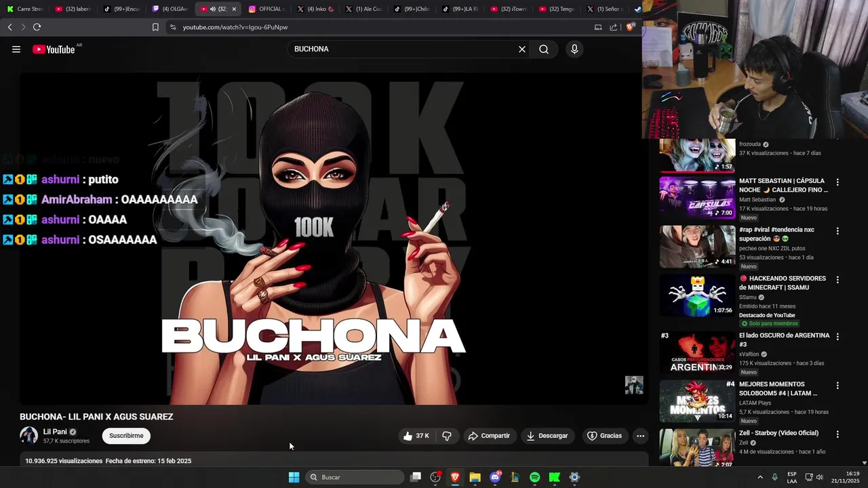Viewport: 868px width, 488px height.
Task: Click the 10.936.925 visualizaciones text
Action: coord(64,461)
